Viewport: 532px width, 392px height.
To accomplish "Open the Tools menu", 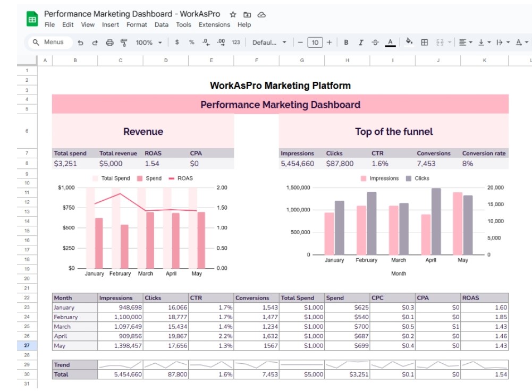I will [183, 25].
